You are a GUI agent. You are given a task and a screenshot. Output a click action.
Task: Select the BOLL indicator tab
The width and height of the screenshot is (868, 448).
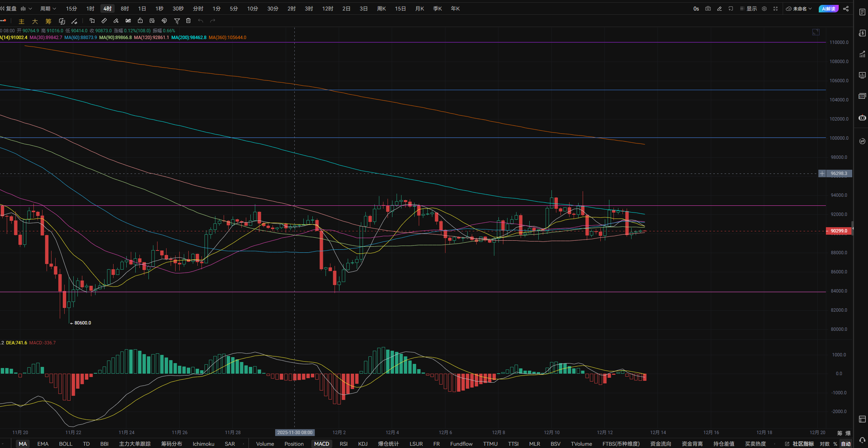point(65,444)
